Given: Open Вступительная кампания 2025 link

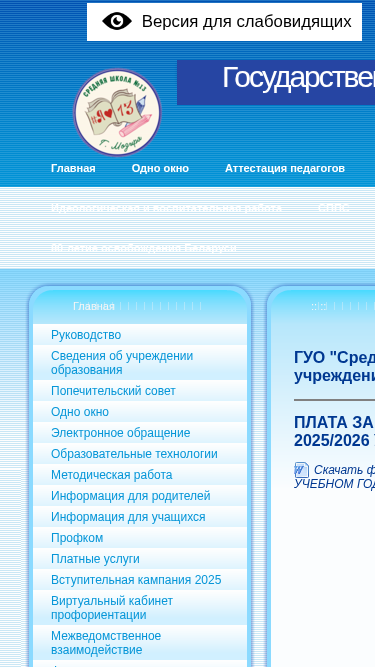Looking at the screenshot, I should coord(136,580).
